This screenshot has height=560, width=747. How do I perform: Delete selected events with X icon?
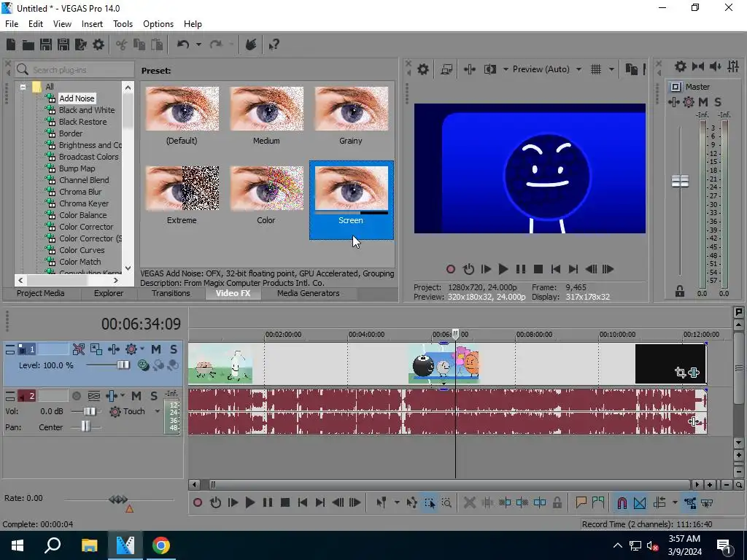click(469, 502)
